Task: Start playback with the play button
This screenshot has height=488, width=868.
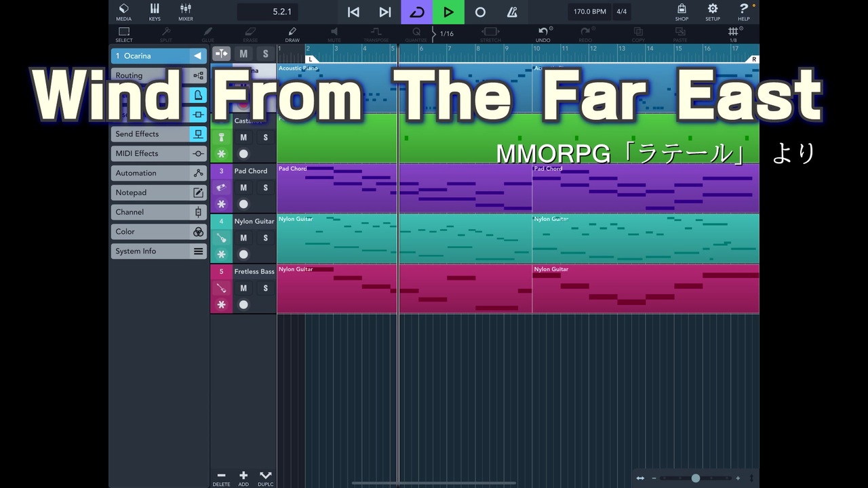Action: 448,12
